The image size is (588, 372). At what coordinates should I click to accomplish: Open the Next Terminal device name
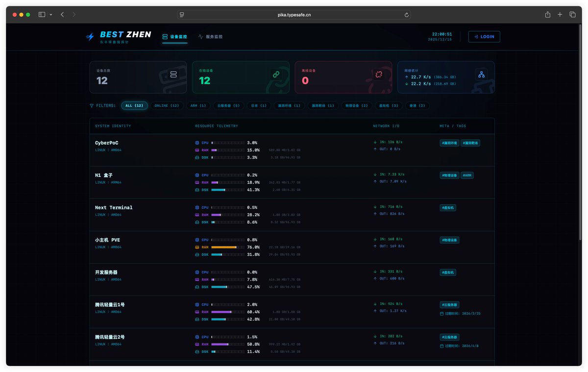[114, 207]
